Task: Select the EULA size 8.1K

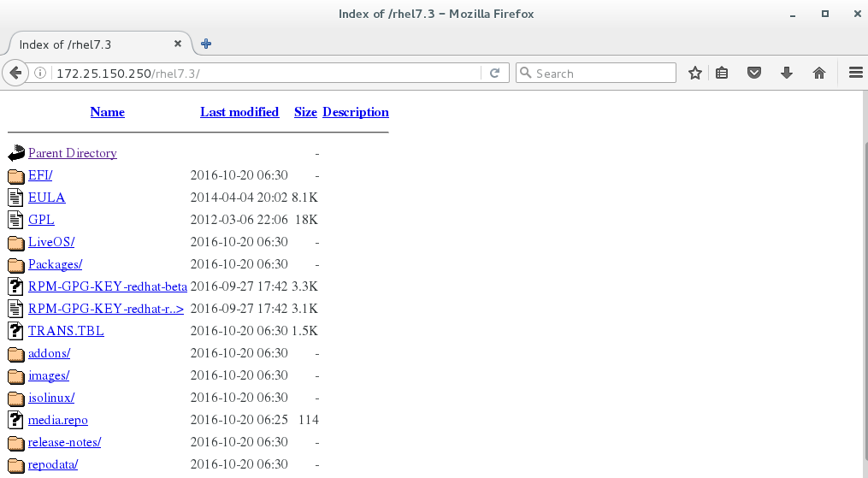Action: (x=305, y=198)
